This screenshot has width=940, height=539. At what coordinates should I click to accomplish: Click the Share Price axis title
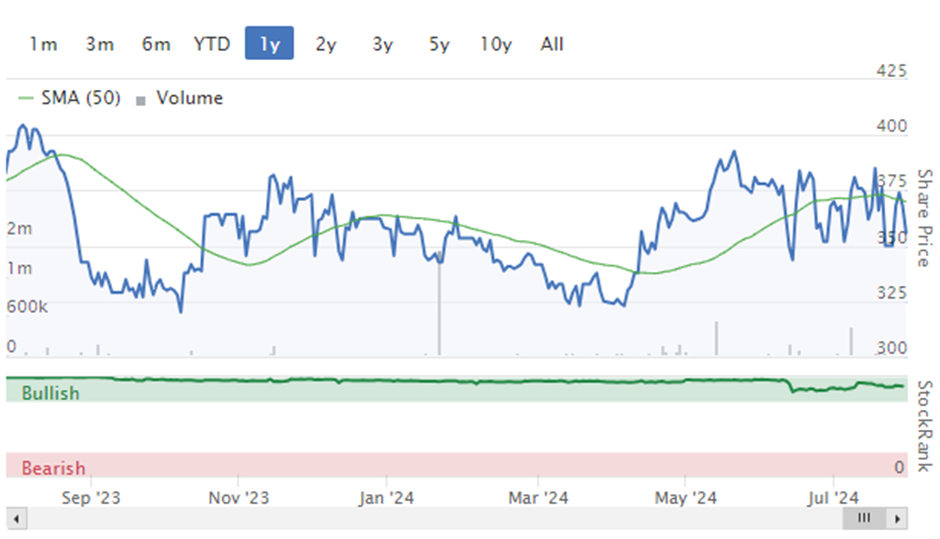pos(924,218)
